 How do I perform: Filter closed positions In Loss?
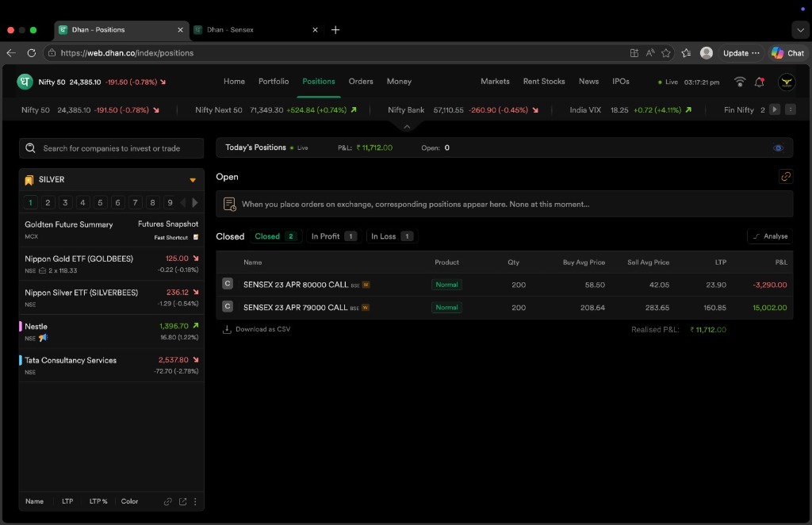pyautogui.click(x=392, y=236)
